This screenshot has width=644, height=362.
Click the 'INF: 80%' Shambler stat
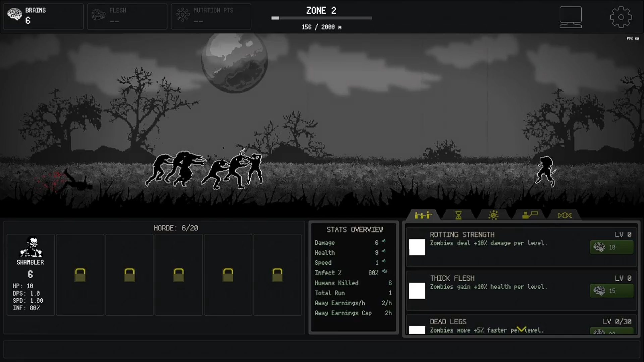tap(26, 308)
